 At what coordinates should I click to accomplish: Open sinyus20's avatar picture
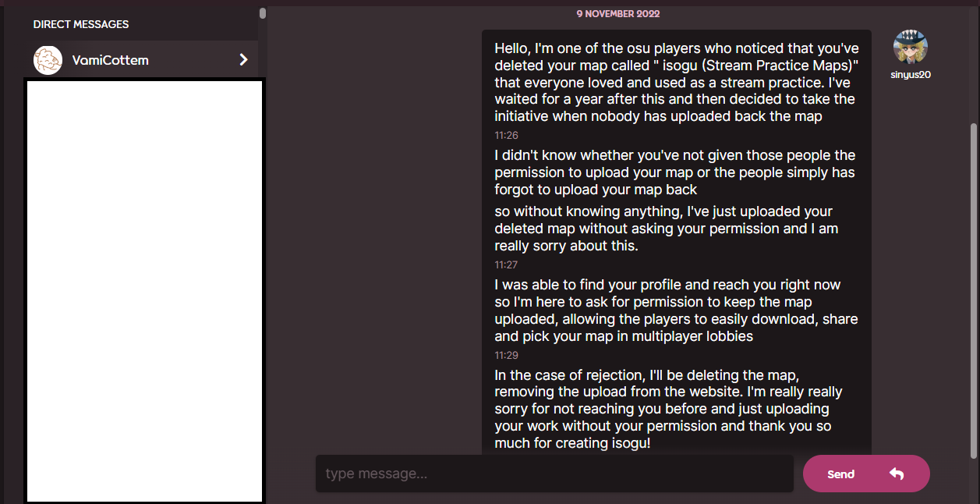910,47
